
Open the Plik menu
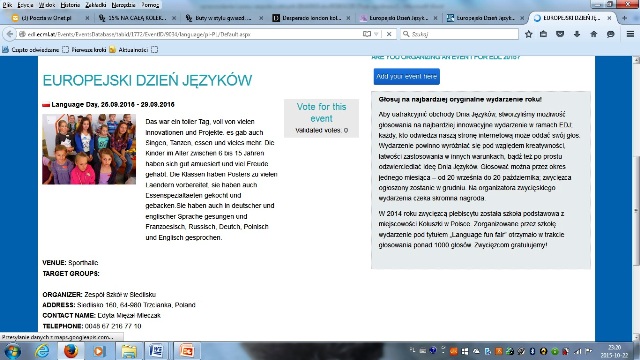(x=7, y=5)
